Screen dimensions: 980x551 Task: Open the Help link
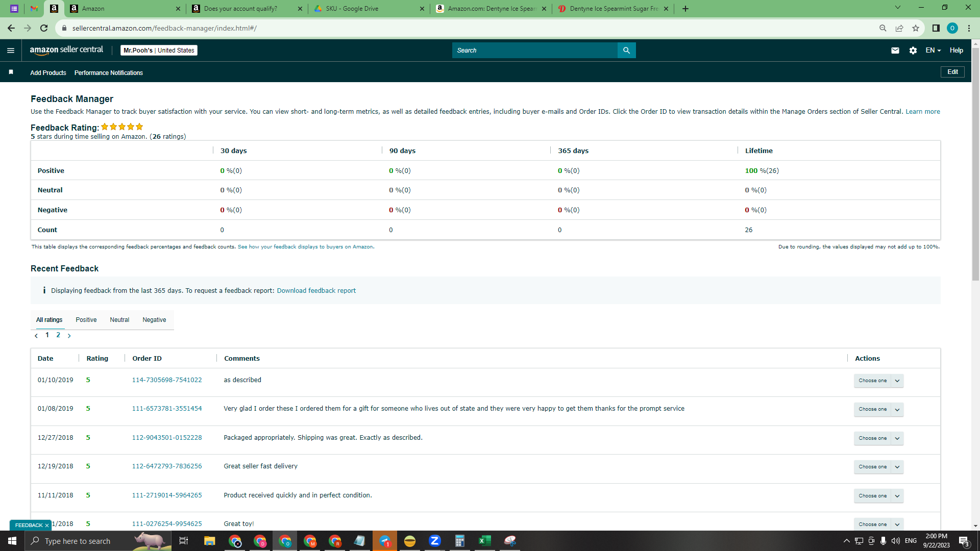957,51
